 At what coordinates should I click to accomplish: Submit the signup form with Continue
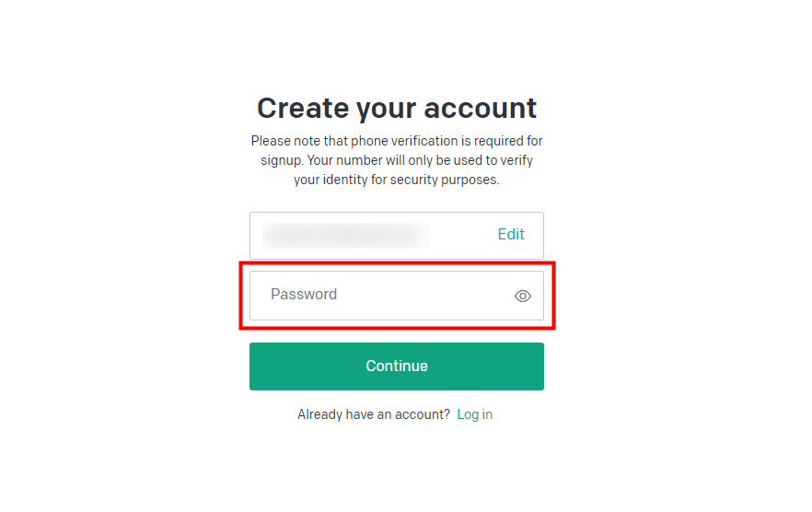[x=397, y=366]
